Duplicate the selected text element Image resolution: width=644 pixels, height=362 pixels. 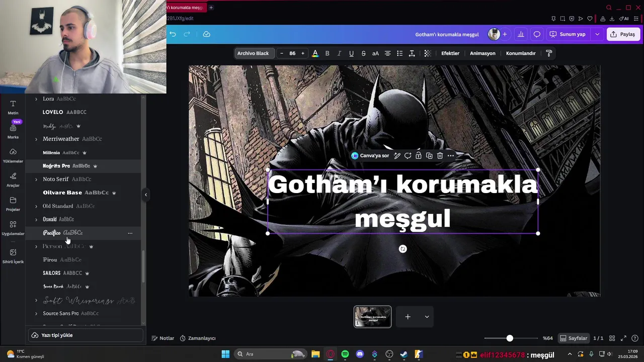429,156
